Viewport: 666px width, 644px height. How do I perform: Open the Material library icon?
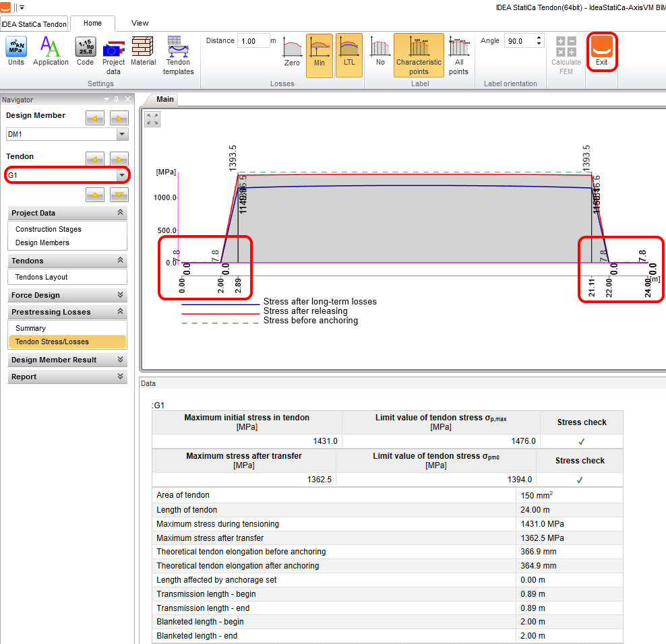coord(143,51)
